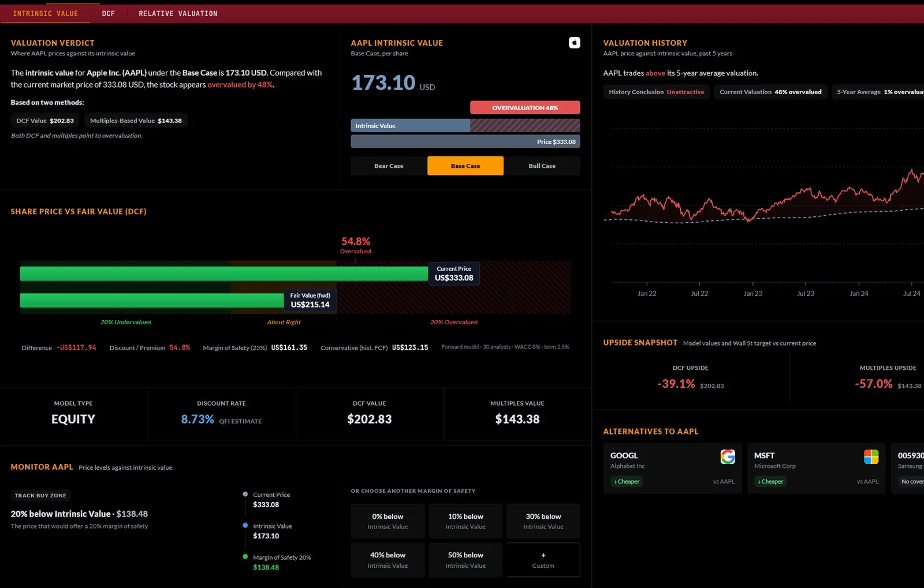Click the Google logo on the GOOGL card

coord(728,456)
